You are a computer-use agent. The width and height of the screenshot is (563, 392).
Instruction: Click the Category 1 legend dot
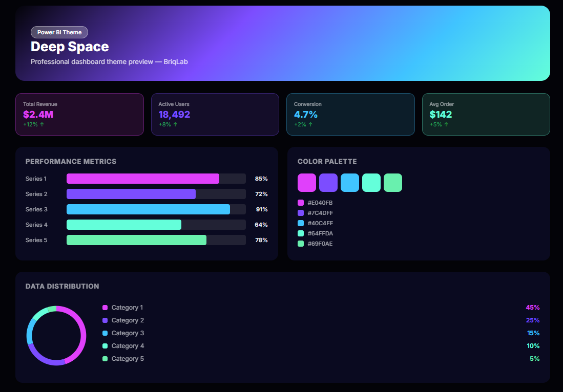[x=105, y=308]
